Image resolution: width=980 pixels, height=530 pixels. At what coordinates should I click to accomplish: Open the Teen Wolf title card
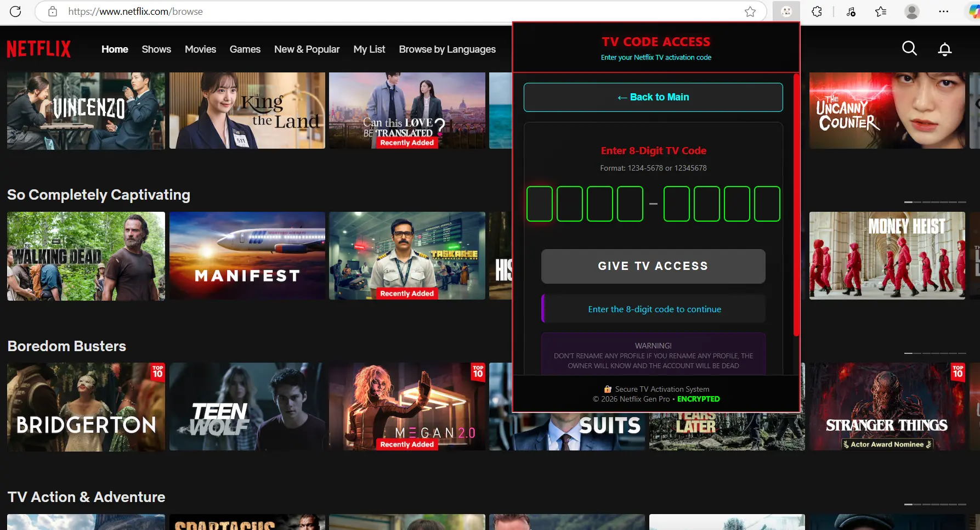247,407
